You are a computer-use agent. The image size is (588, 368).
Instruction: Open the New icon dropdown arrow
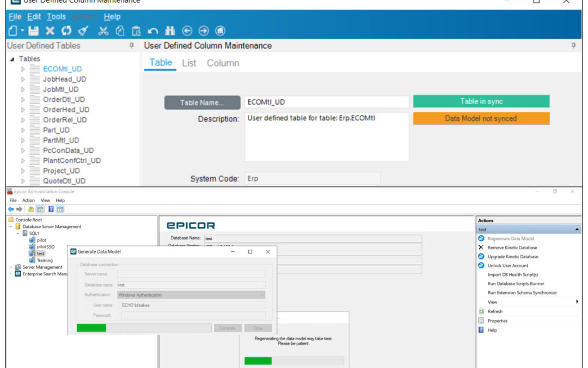22,31
